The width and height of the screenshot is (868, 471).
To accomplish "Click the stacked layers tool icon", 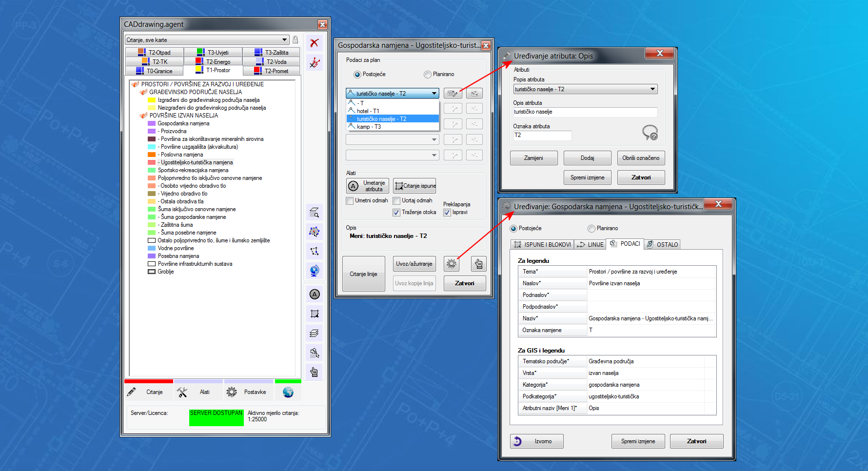I will (x=315, y=333).
